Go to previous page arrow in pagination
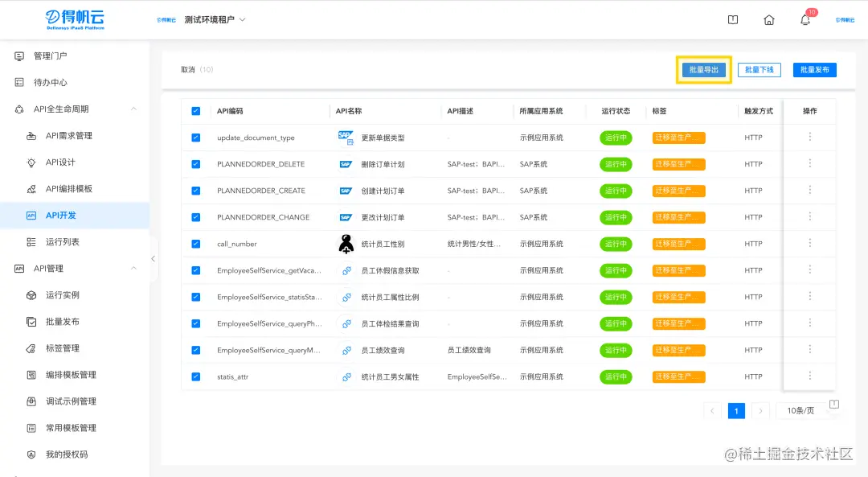 712,411
